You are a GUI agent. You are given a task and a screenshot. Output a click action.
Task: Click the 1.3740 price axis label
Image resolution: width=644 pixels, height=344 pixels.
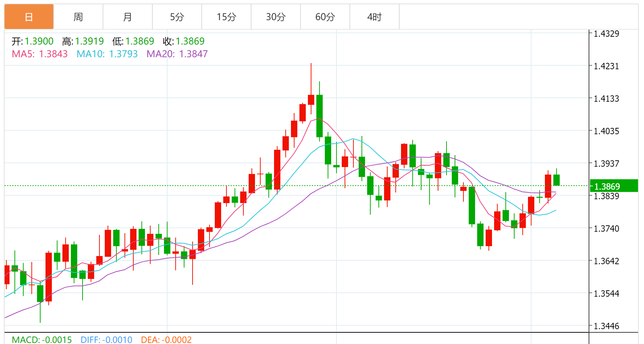coord(607,229)
